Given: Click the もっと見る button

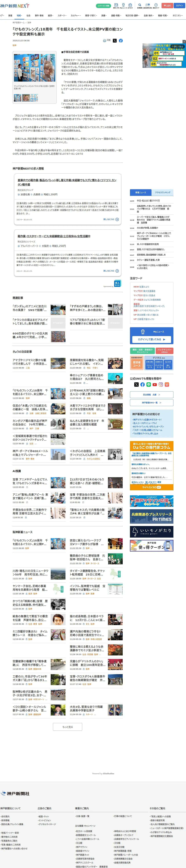Looking at the screenshot, I should (68, 727).
